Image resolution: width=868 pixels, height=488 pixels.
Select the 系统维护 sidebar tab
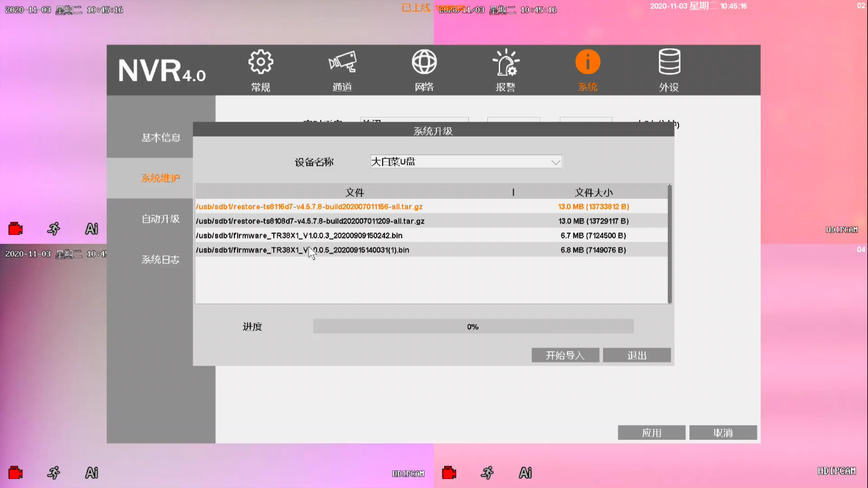pyautogui.click(x=161, y=178)
